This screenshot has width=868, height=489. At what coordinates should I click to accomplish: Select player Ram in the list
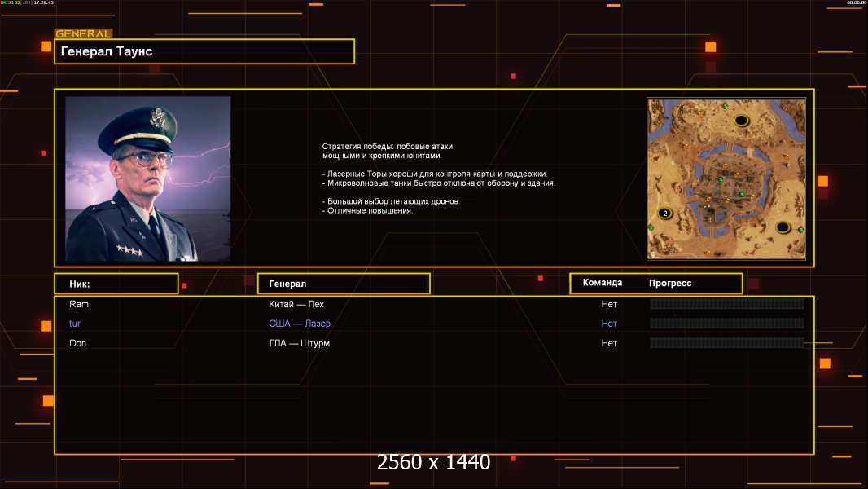coord(79,304)
